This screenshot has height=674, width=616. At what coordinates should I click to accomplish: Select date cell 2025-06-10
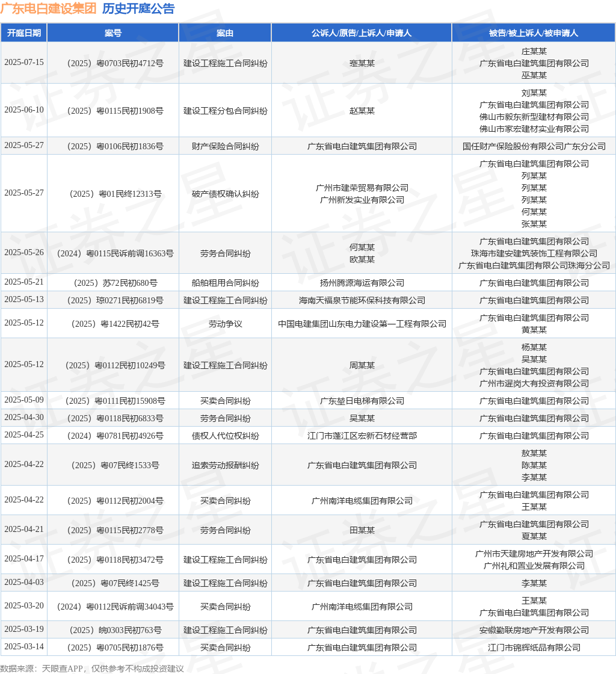pyautogui.click(x=24, y=110)
